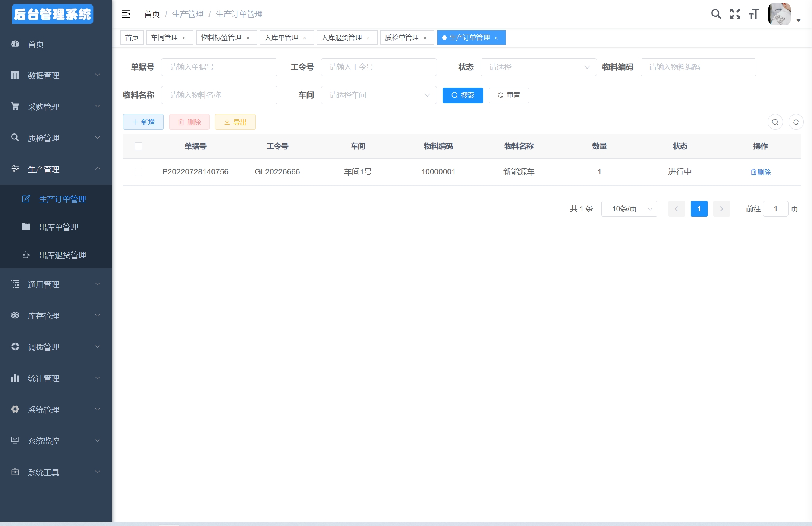The width and height of the screenshot is (812, 526).
Task: Check the select-all header checkbox
Action: point(138,146)
